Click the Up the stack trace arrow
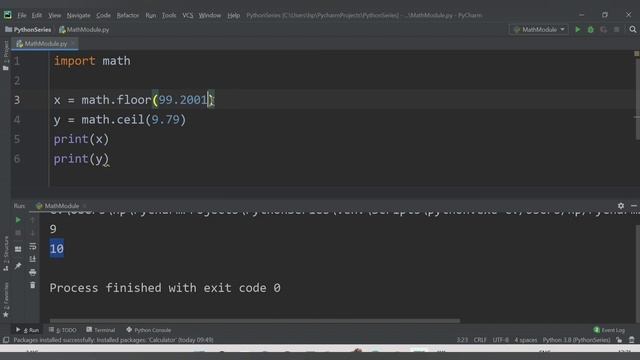 pos(33,220)
